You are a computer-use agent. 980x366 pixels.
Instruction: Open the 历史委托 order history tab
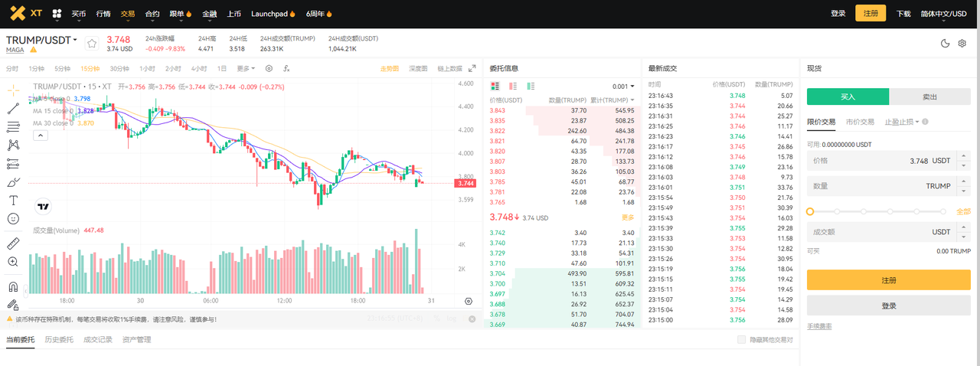point(59,339)
